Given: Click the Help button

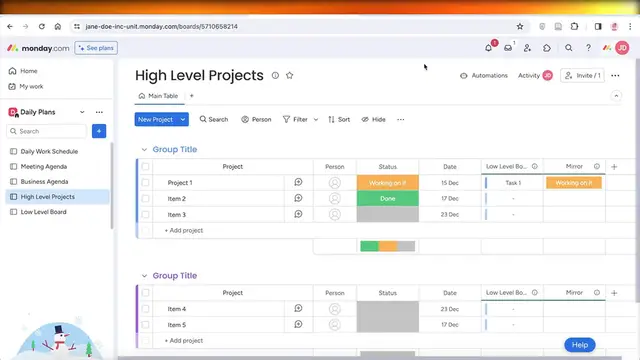Looking at the screenshot, I should pyautogui.click(x=580, y=345).
